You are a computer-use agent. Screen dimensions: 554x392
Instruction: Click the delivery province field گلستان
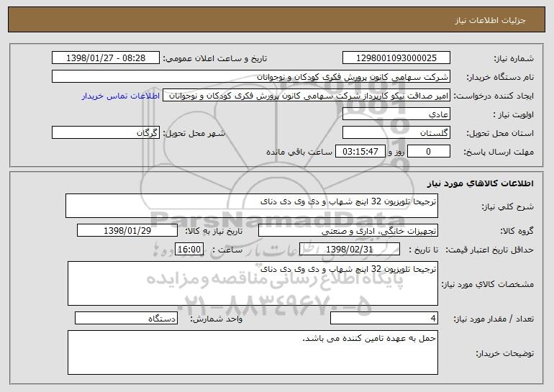pyautogui.click(x=396, y=132)
